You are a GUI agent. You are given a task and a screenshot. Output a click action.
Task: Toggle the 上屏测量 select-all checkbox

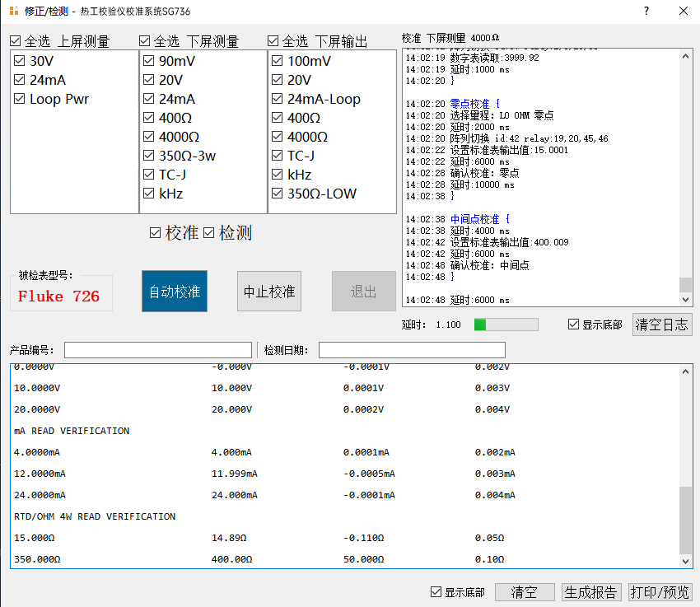pyautogui.click(x=16, y=41)
